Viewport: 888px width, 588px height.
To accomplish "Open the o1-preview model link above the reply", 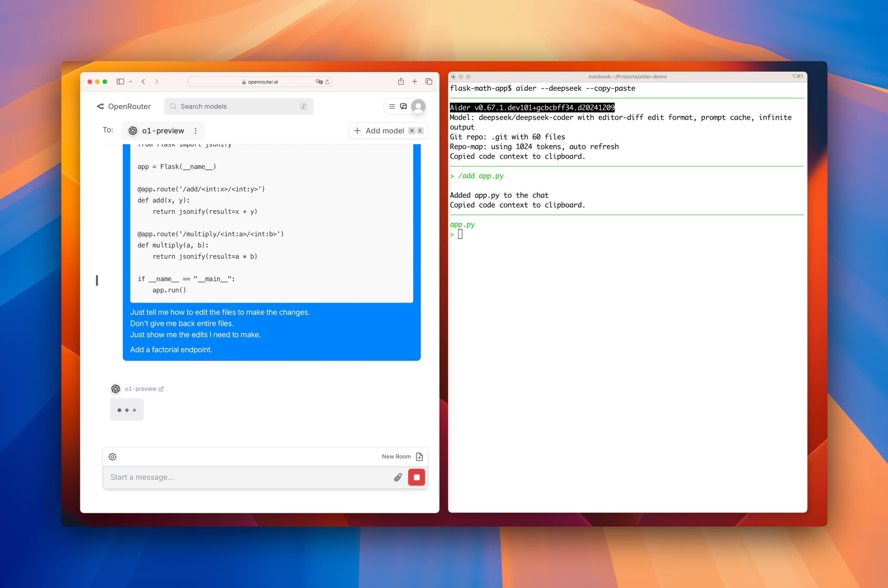I will 144,389.
